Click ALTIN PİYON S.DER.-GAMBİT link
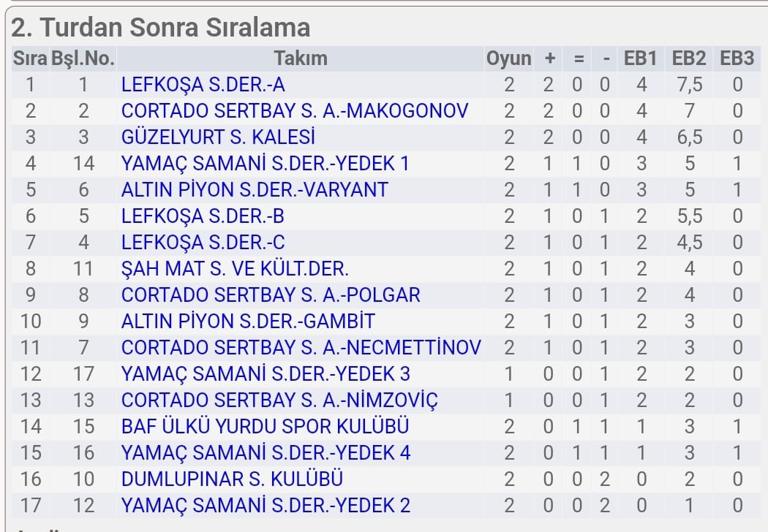This screenshot has height=532, width=768. (248, 322)
